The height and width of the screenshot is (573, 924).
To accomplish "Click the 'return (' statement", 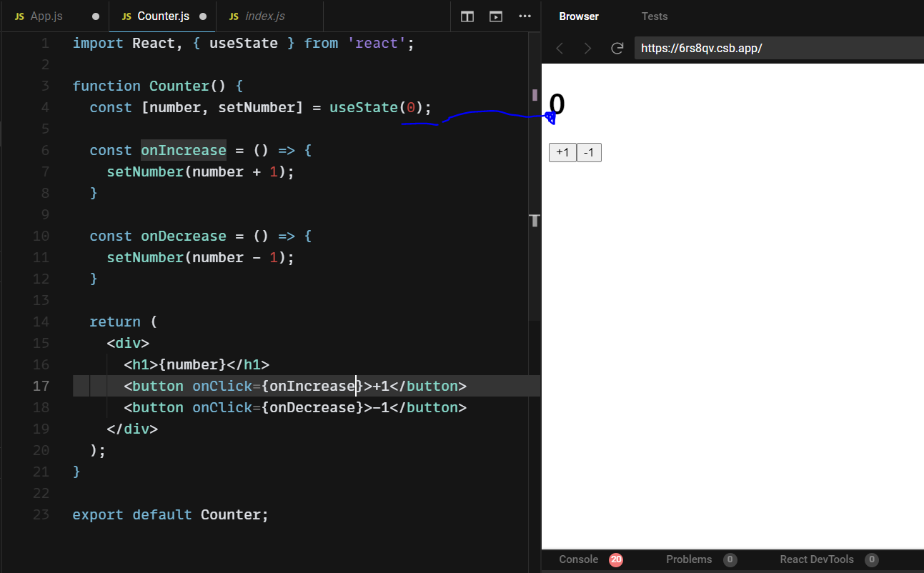I will coord(123,322).
